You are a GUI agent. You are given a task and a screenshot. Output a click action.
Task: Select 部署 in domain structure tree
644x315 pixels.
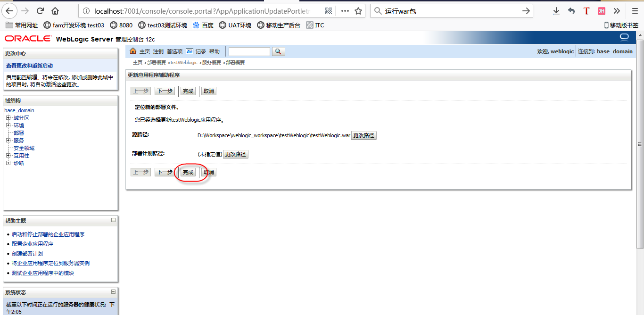(19, 133)
